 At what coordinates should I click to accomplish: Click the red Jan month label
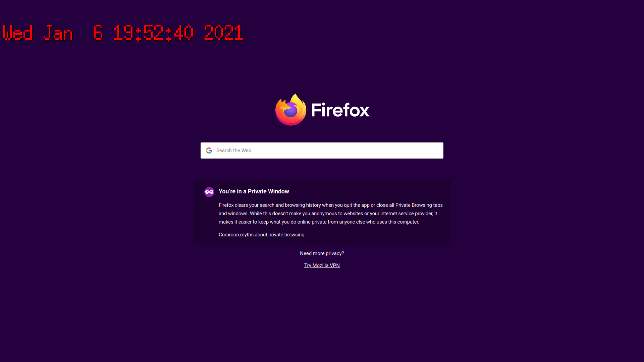pos(58,33)
